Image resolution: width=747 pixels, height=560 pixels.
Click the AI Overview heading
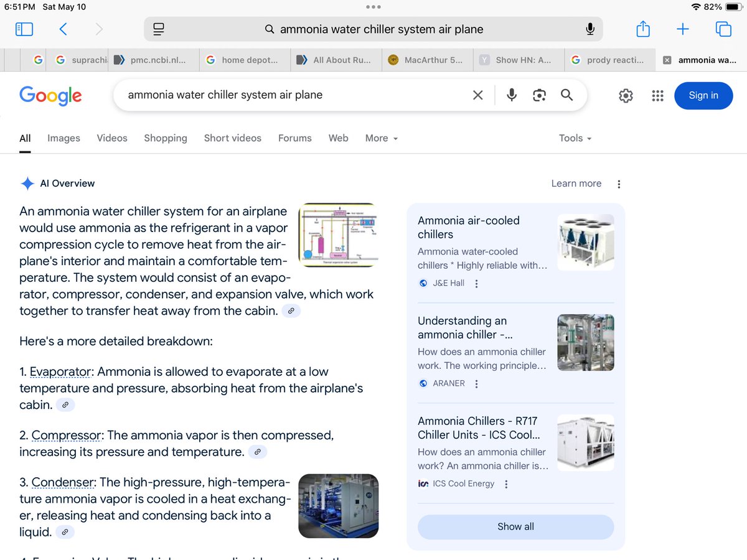point(67,184)
